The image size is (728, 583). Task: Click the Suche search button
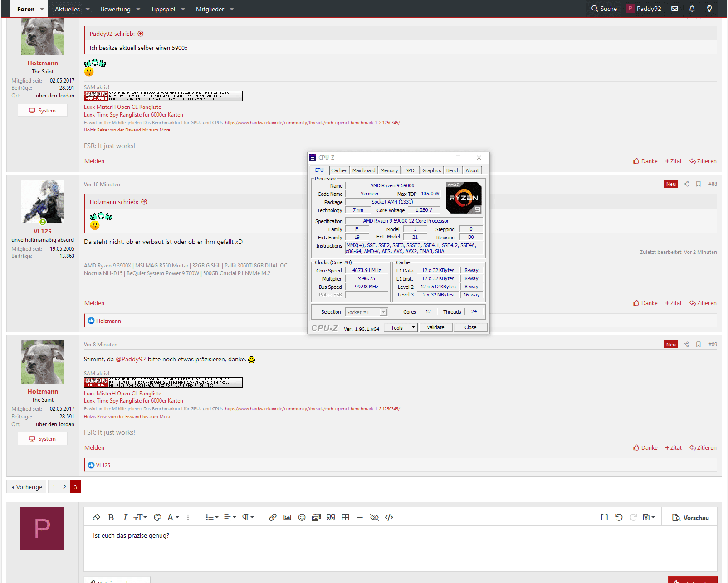tap(604, 9)
